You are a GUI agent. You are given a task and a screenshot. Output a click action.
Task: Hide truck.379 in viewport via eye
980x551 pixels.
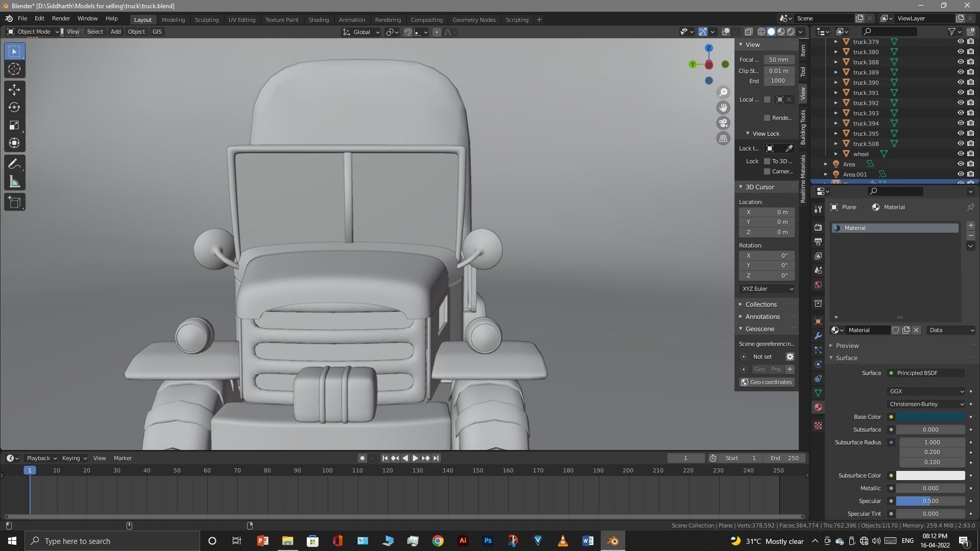(960, 42)
